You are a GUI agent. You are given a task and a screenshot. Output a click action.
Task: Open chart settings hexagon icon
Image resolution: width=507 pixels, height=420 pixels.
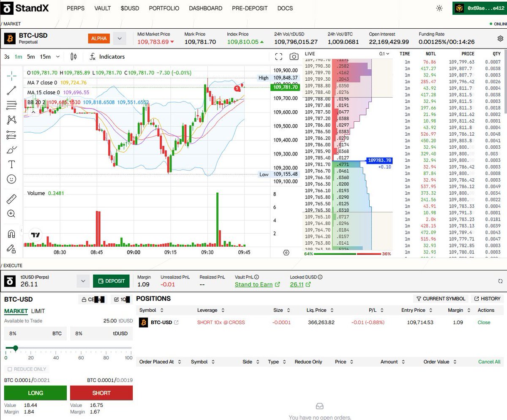tap(286, 252)
